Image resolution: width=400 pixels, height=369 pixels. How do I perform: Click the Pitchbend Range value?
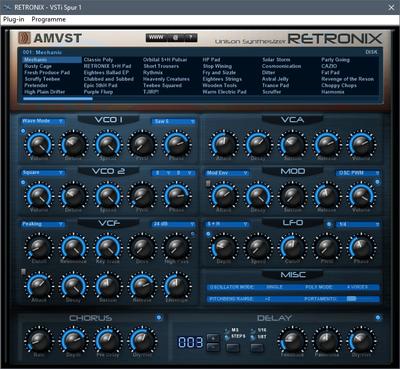pos(268,299)
